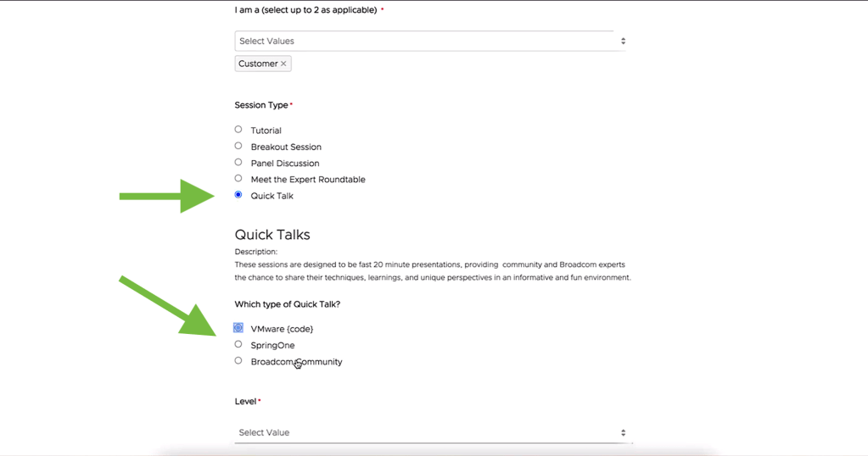Click the Tutorial label text
The image size is (868, 456).
point(266,131)
